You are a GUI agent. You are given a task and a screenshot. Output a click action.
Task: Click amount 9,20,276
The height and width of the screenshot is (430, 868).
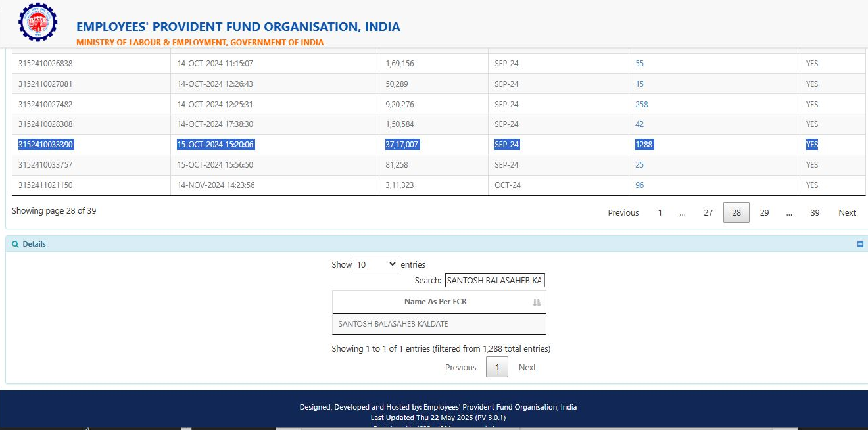point(400,105)
